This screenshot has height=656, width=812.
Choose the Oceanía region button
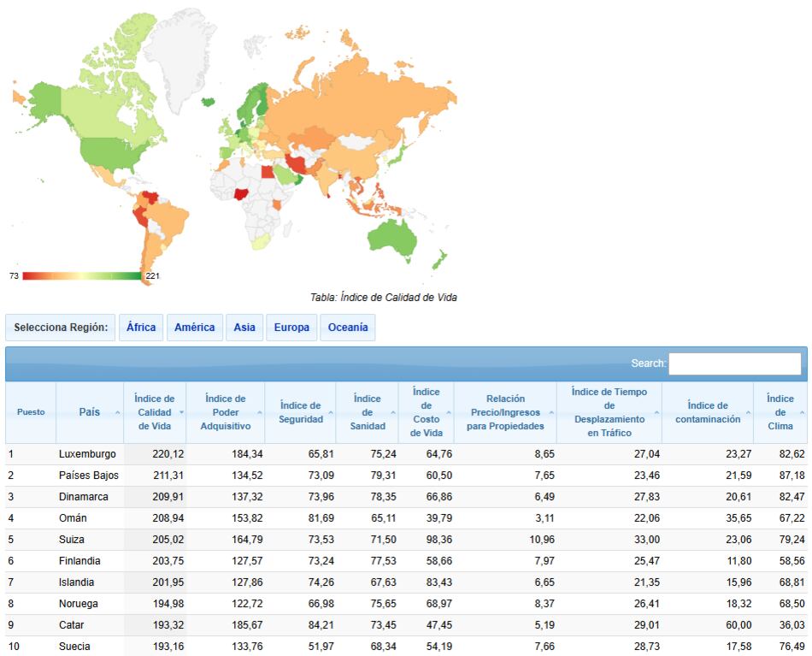(x=348, y=328)
